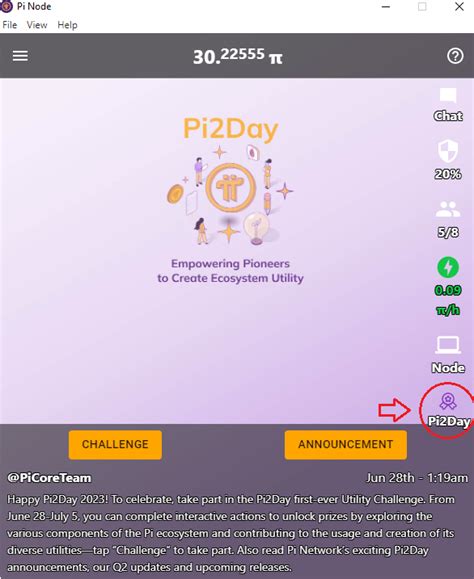The height and width of the screenshot is (579, 474).
Task: Open the Chat speech bubble icon
Action: tap(448, 95)
